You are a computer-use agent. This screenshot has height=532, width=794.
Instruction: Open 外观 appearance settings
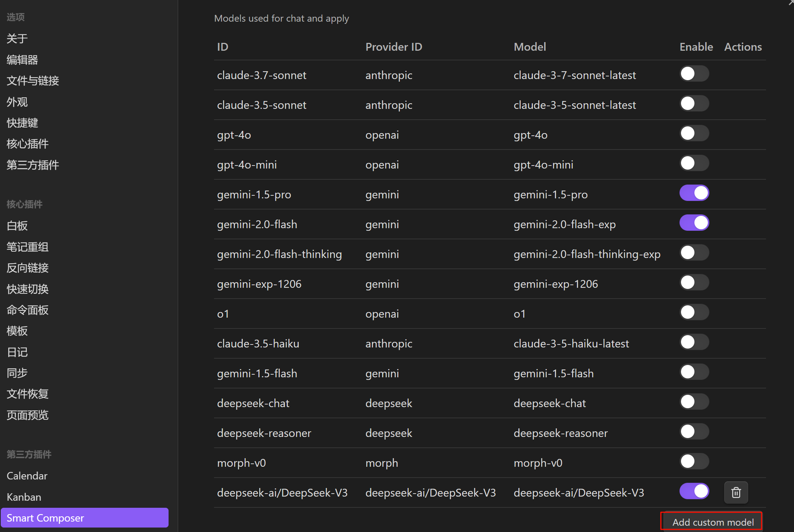[x=17, y=102]
